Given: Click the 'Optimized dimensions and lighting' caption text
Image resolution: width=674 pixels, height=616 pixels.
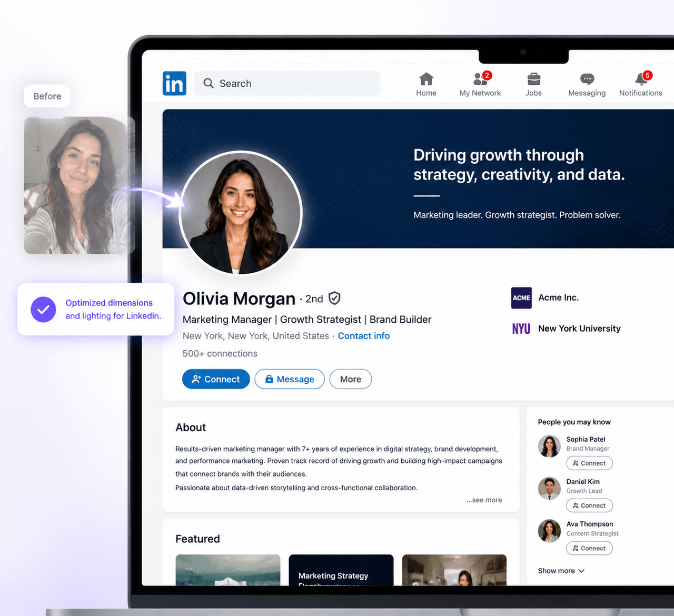Looking at the screenshot, I should tap(113, 310).
